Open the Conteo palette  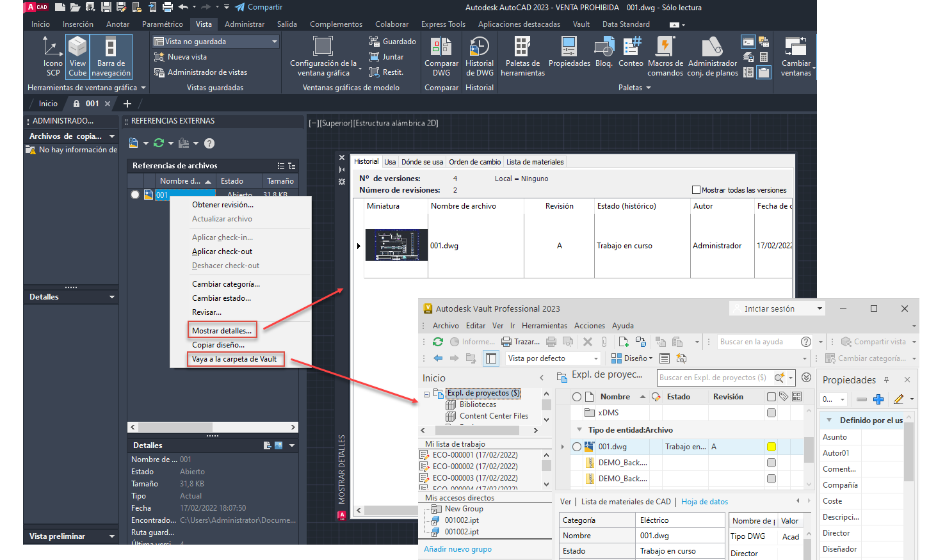click(631, 52)
